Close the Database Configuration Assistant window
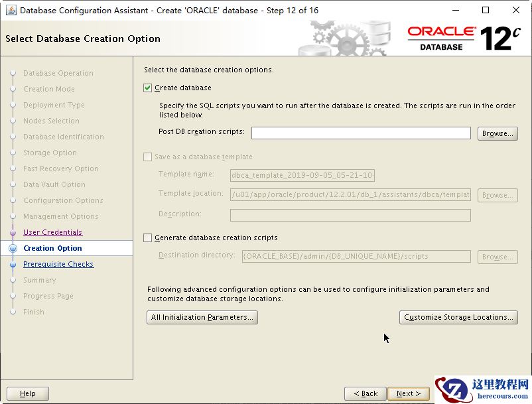Viewport: 532px width, 404px height. [x=515, y=10]
